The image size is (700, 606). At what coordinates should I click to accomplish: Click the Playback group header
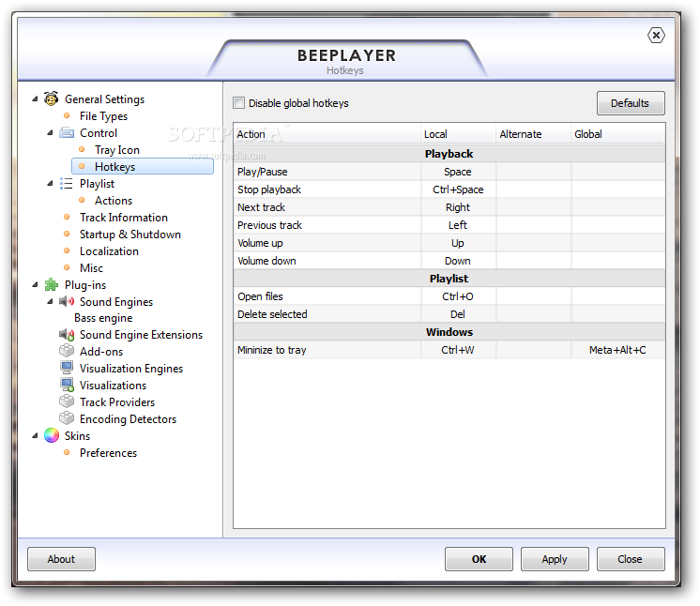point(449,154)
